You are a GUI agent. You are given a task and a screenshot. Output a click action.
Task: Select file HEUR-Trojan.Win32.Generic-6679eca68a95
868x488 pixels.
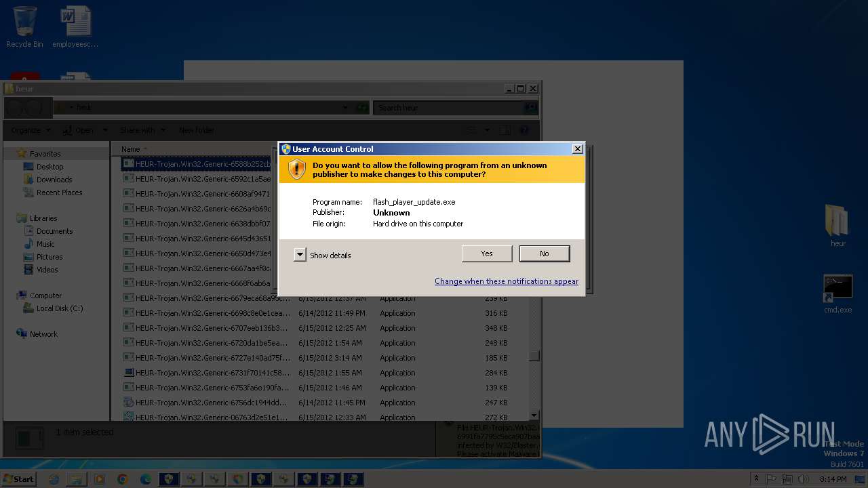pyautogui.click(x=207, y=298)
